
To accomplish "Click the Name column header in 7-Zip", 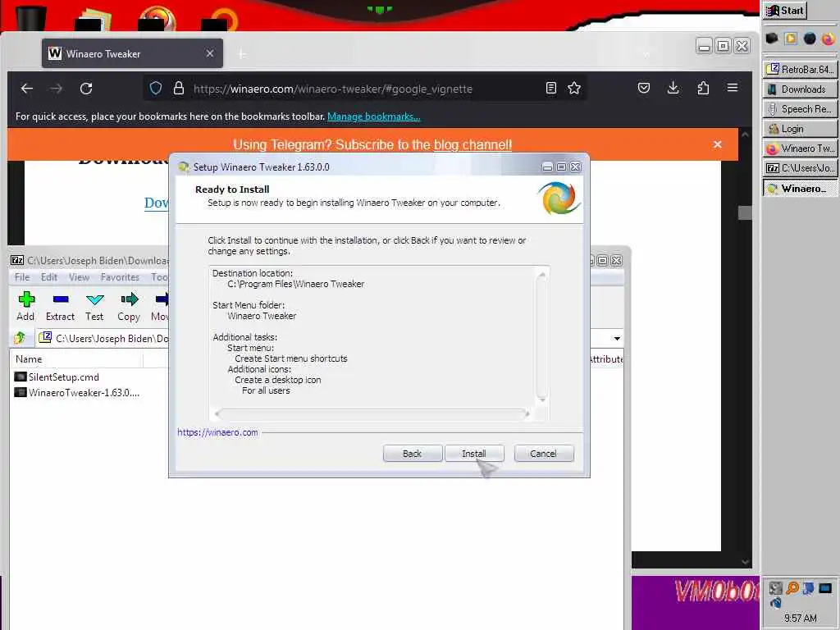I will point(76,359).
